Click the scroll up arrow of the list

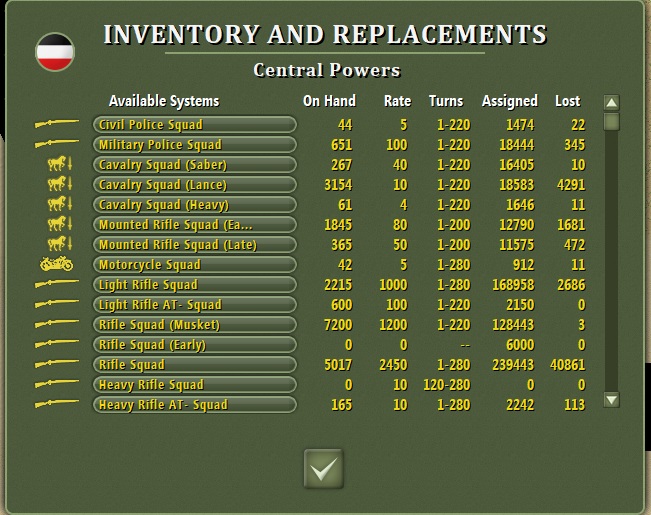[x=612, y=103]
